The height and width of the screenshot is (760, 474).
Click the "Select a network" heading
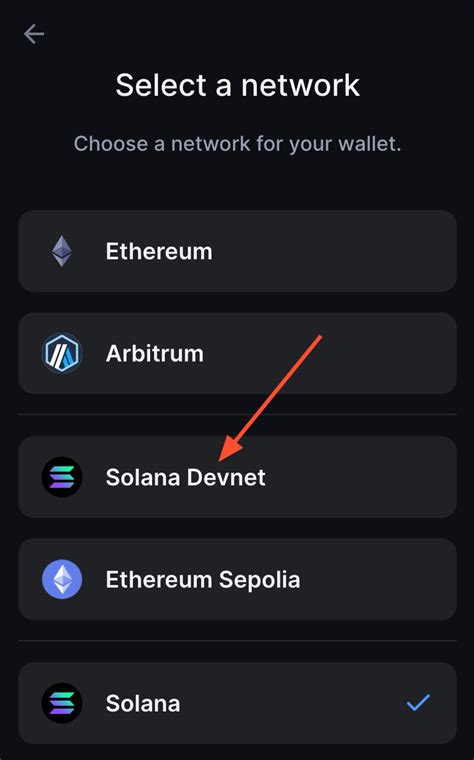pos(237,85)
